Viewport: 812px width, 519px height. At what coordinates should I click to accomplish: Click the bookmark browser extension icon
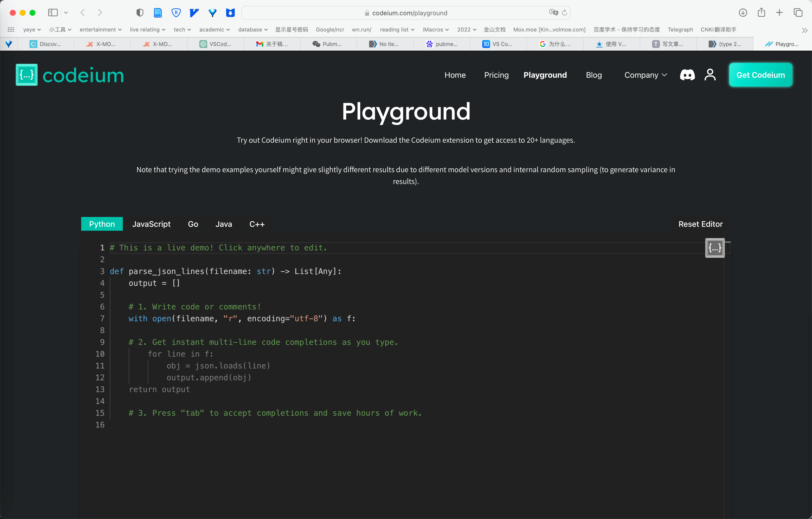[230, 13]
